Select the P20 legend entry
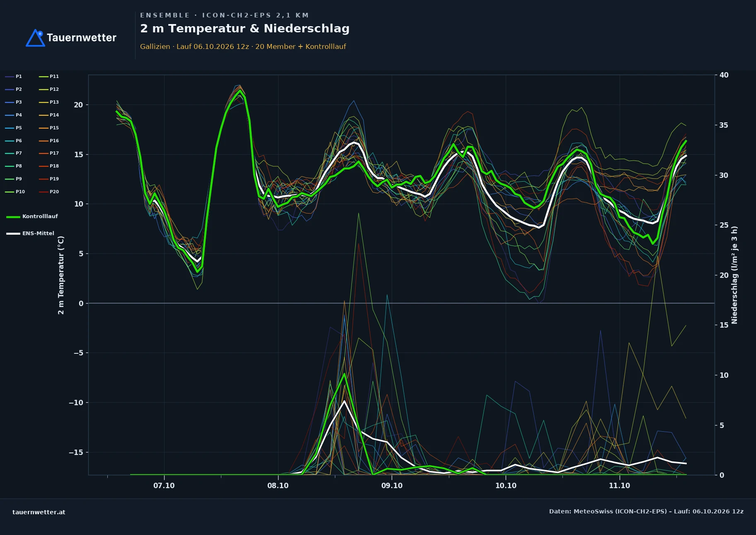 pyautogui.click(x=49, y=192)
